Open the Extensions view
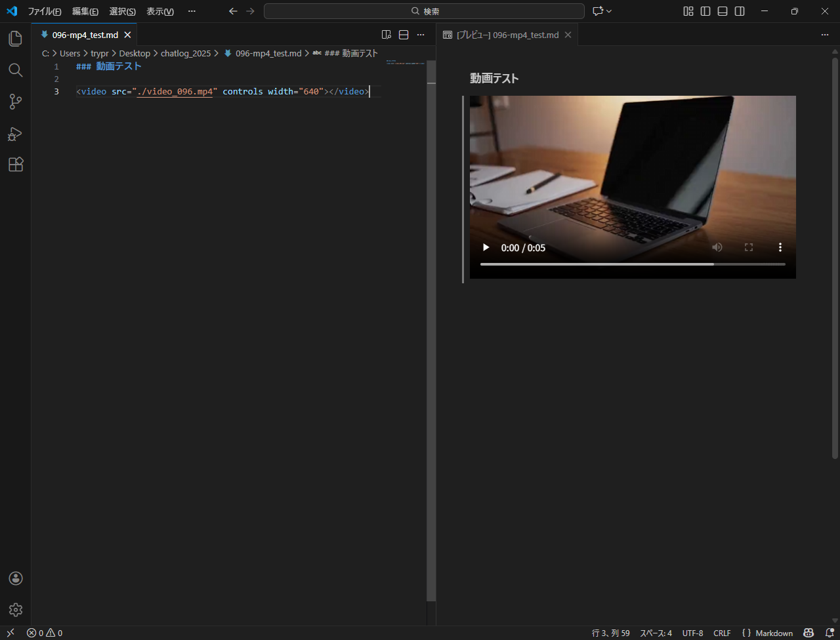The width and height of the screenshot is (840, 640). 15,165
